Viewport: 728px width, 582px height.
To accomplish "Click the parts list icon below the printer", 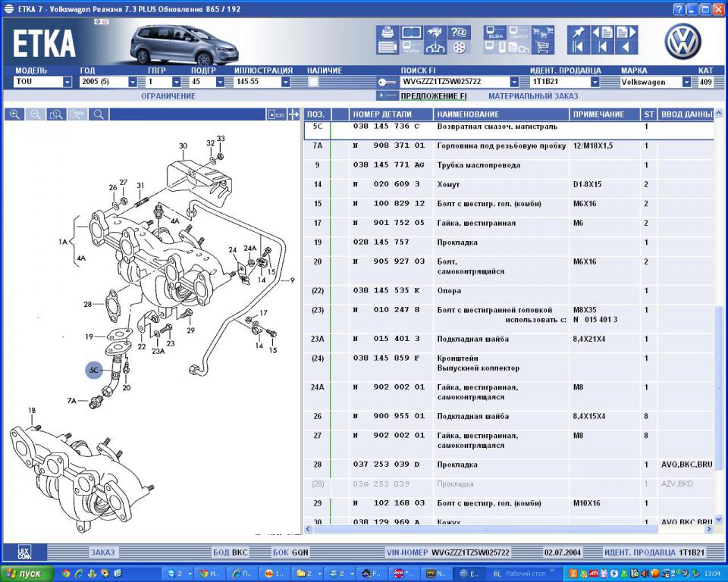I will [388, 47].
